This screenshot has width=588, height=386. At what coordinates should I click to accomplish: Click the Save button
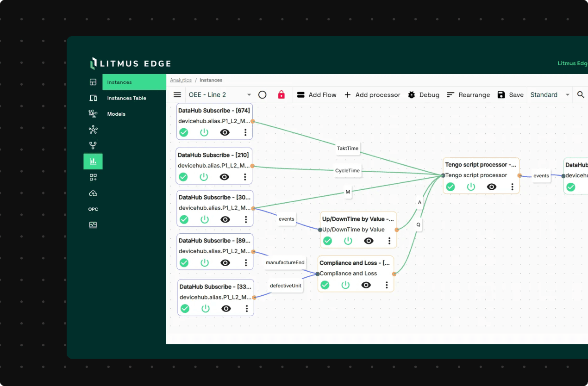[x=510, y=95]
